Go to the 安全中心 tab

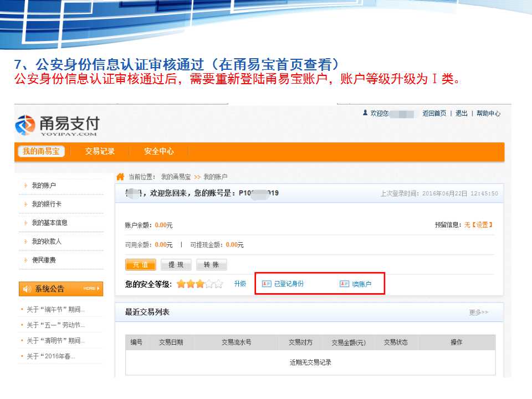point(159,151)
